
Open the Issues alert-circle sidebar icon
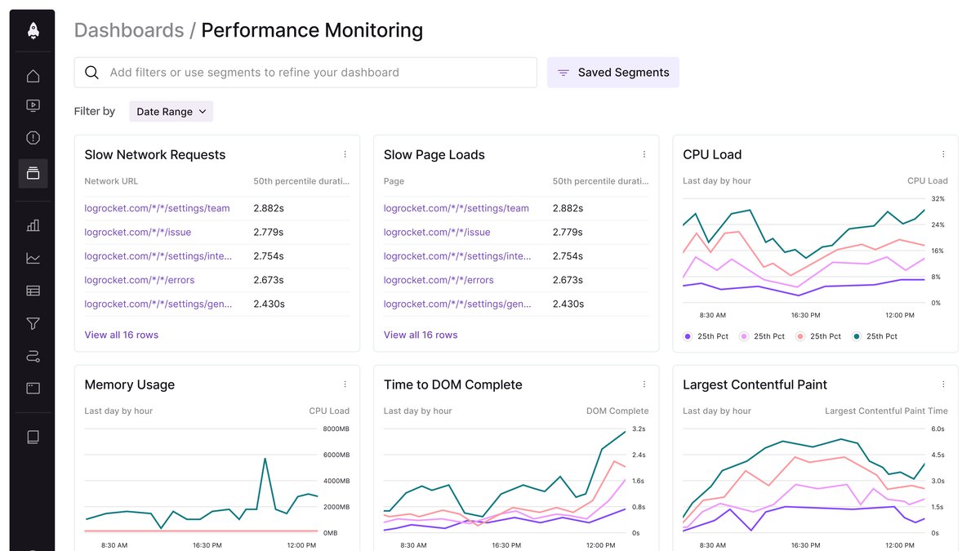pos(33,138)
